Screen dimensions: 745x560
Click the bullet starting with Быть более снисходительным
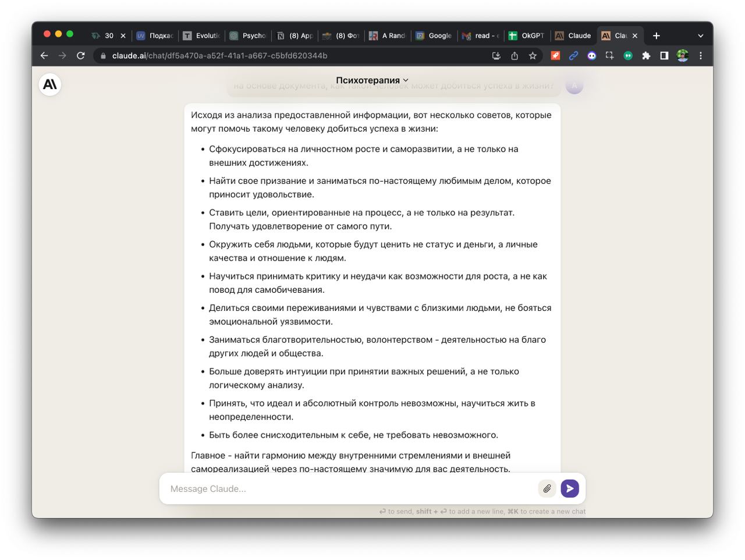click(x=354, y=435)
